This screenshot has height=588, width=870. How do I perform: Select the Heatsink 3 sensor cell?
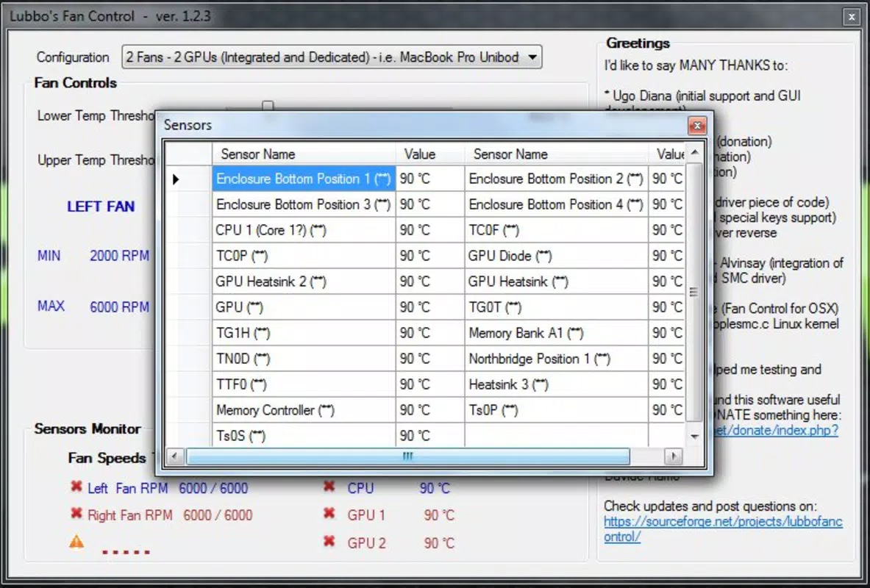[x=556, y=384]
